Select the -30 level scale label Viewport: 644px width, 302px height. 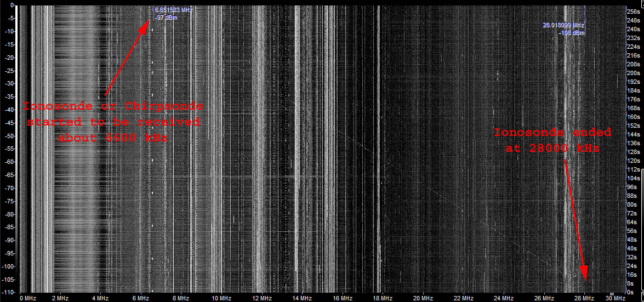pyautogui.click(x=10, y=83)
